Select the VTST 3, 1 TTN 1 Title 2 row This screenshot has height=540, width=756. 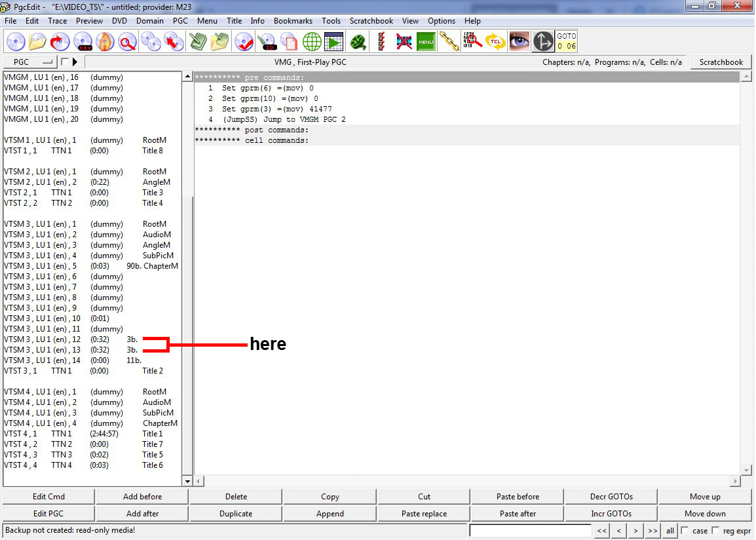click(92, 371)
